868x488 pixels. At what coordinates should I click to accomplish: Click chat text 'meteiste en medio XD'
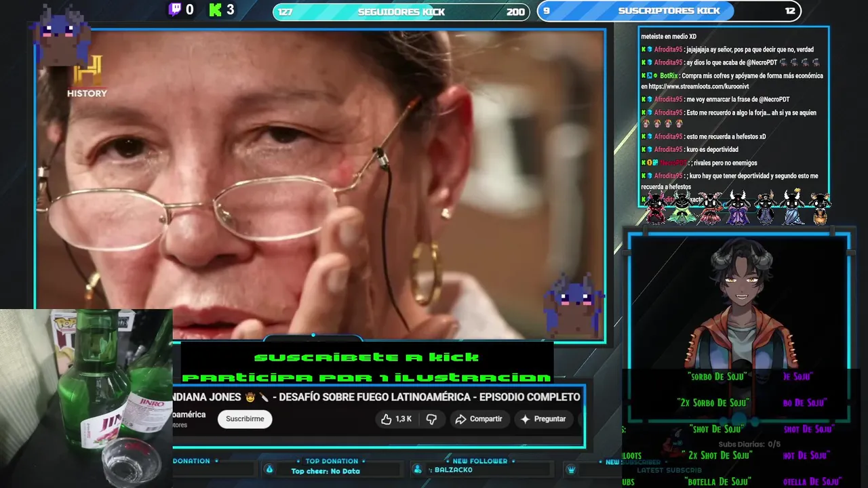(669, 37)
